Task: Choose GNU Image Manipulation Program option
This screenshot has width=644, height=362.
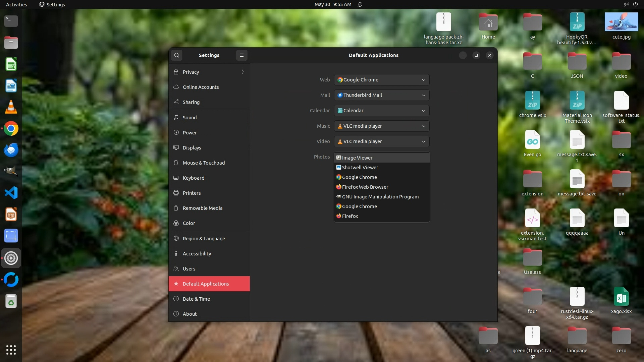Action: [x=380, y=196]
